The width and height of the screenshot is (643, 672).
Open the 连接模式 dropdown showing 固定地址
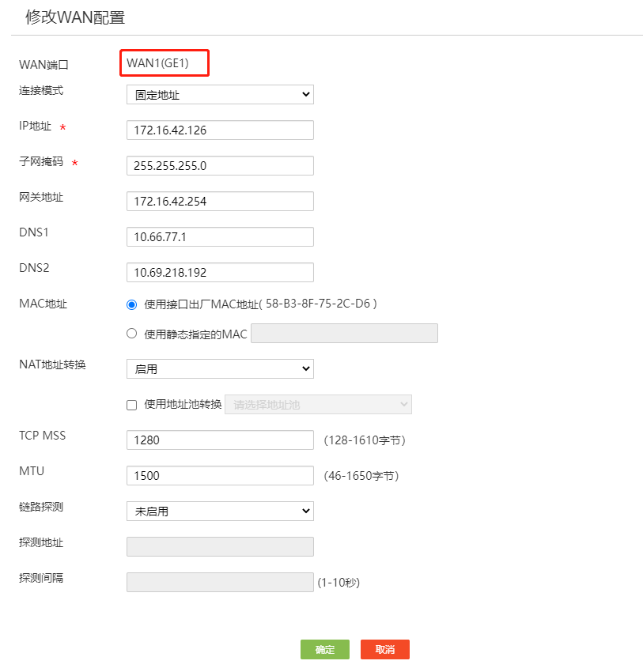pyautogui.click(x=220, y=94)
